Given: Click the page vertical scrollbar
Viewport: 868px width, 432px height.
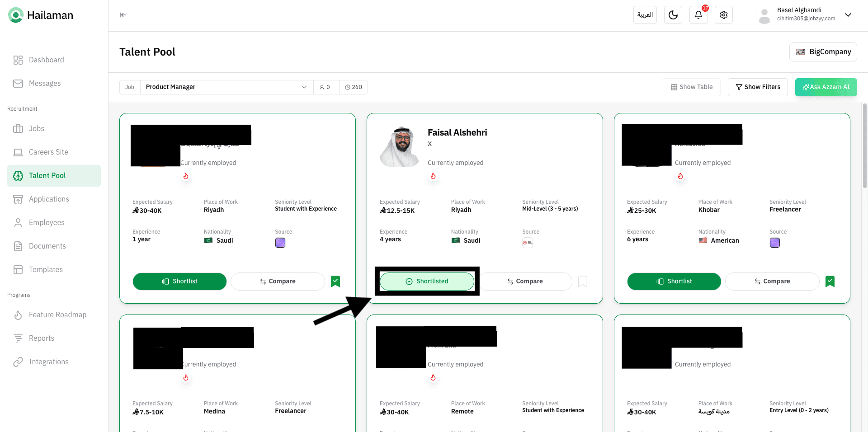Looking at the screenshot, I should click(x=865, y=146).
